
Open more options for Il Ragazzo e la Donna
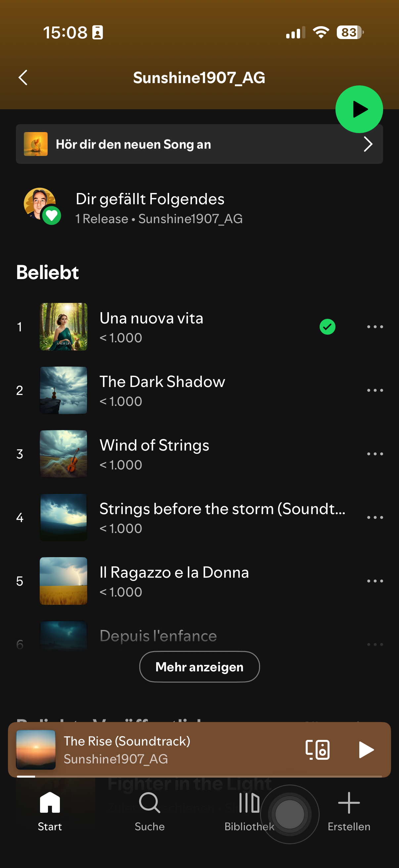pos(375,581)
